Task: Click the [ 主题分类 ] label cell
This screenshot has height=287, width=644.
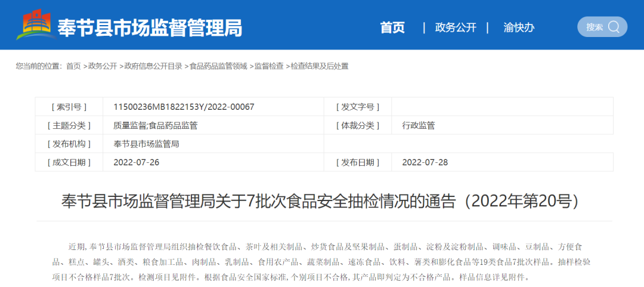Action: click(69, 125)
